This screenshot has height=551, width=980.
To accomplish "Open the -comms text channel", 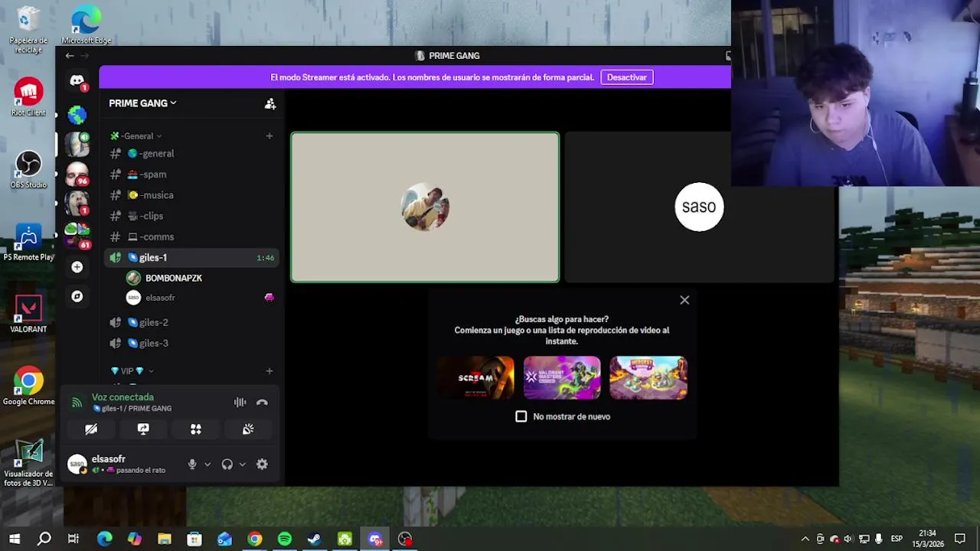I will [190, 237].
